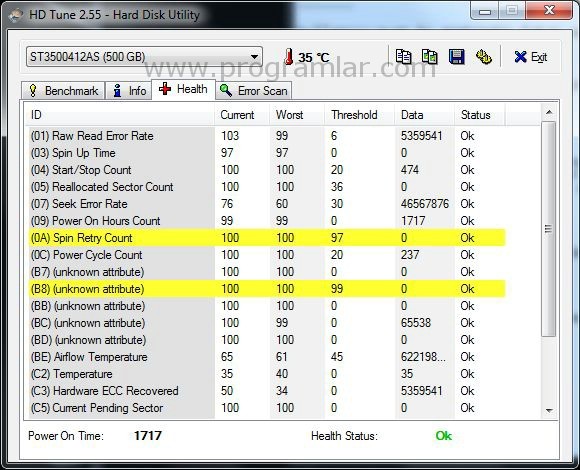The image size is (580, 470).
Task: Select the Power On Hours Count row
Action: [x=266, y=221]
